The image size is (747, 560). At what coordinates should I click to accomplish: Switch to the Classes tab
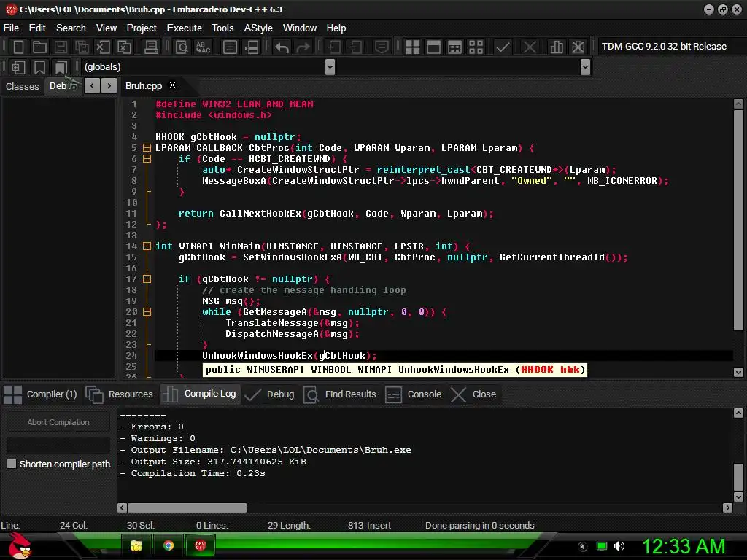tap(23, 86)
